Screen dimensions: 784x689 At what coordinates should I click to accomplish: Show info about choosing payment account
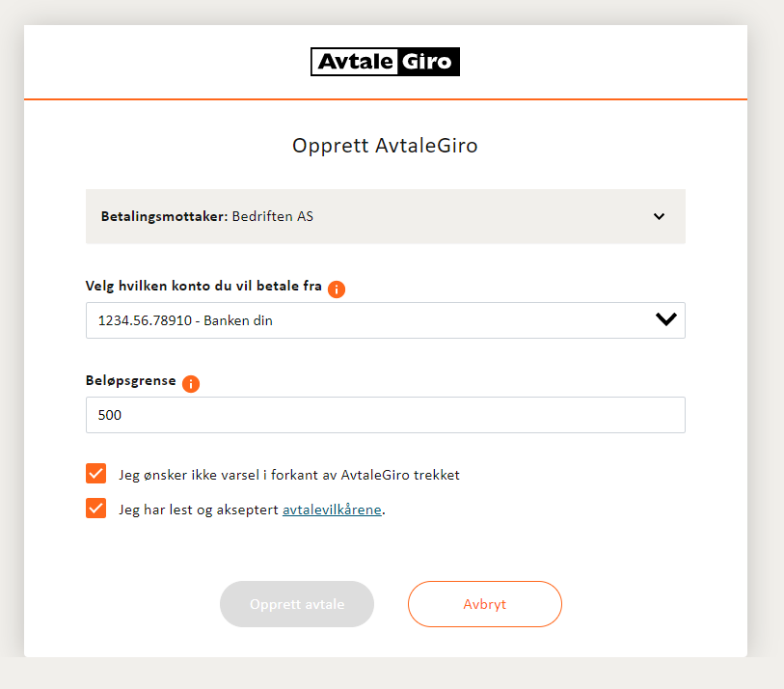pos(337,289)
